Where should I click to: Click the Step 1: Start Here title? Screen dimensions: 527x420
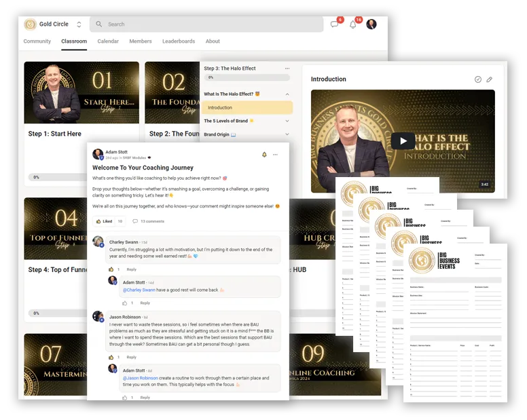click(x=55, y=134)
